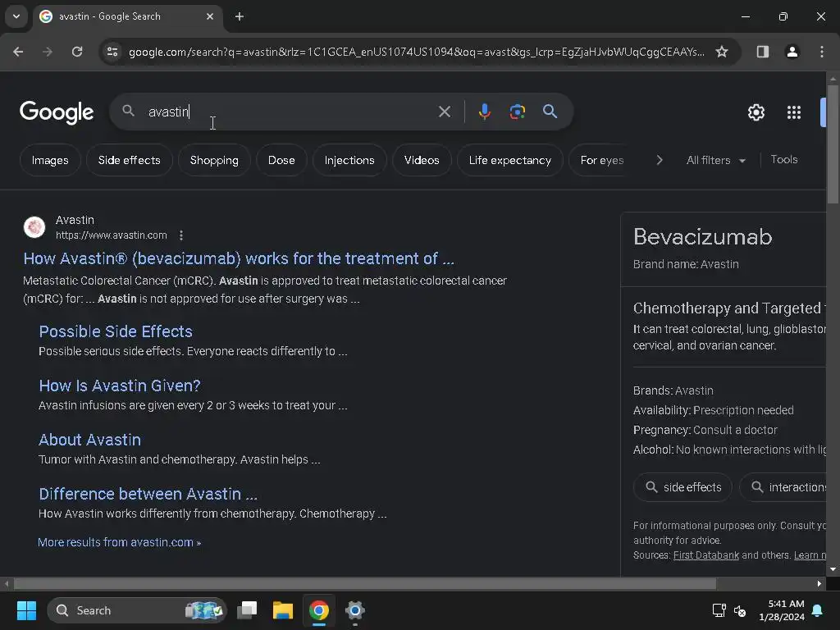The image size is (840, 630).
Task: Show more filter chips with arrow
Action: (660, 160)
